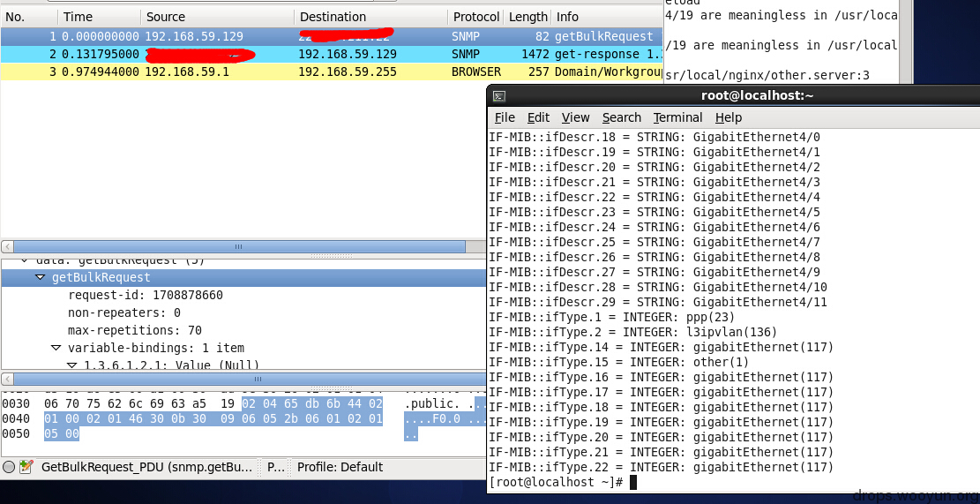The width and height of the screenshot is (980, 504).
Task: Select the BROWSER packet row 3
Action: coord(332,71)
